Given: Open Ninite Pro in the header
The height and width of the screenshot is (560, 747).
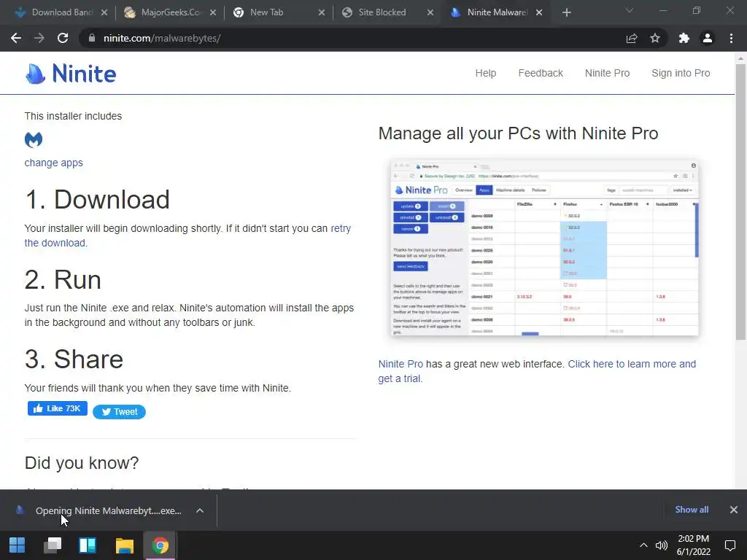Looking at the screenshot, I should (x=607, y=73).
